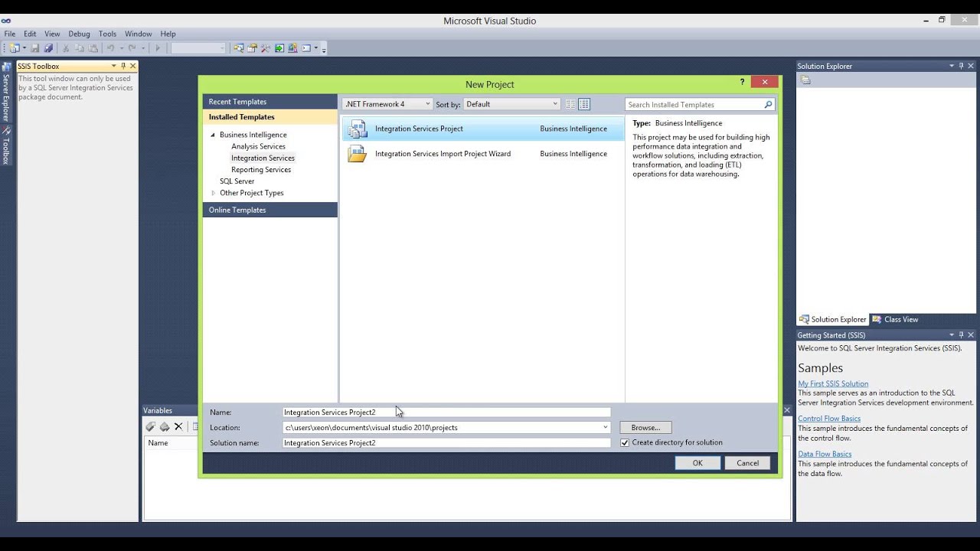Select SQL Server in the template tree
Viewport: 980px width, 551px height.
(x=237, y=181)
